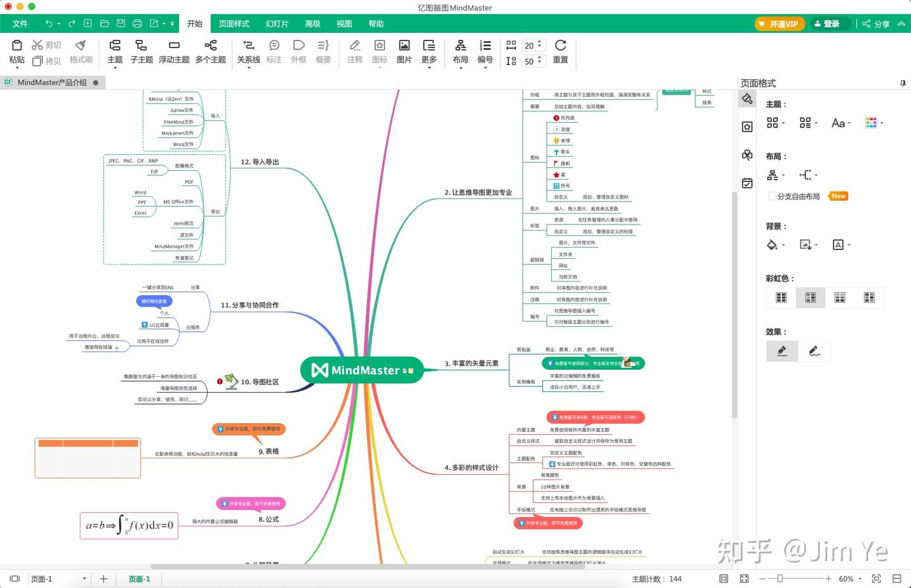Click the 重置 reset icon

pyautogui.click(x=561, y=52)
